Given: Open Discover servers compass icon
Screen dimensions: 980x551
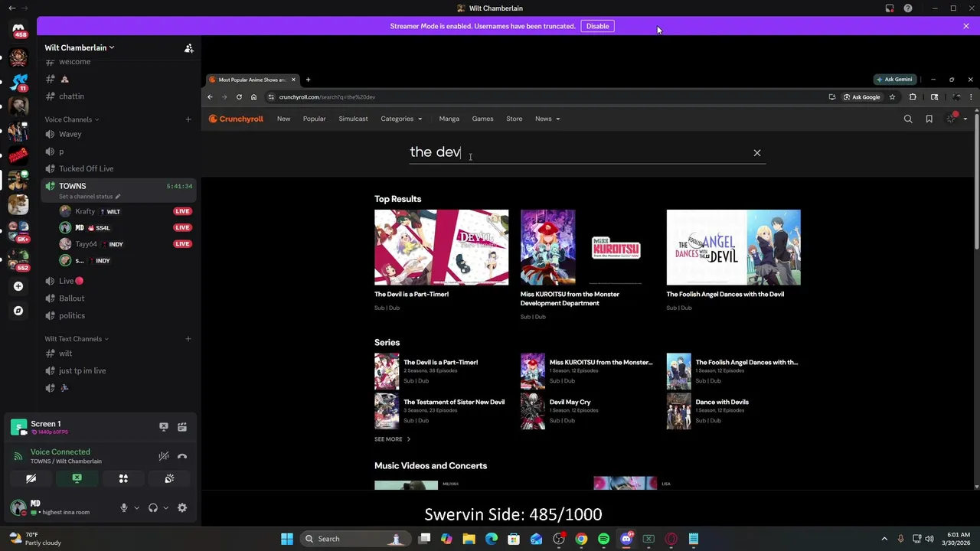Looking at the screenshot, I should tap(18, 311).
